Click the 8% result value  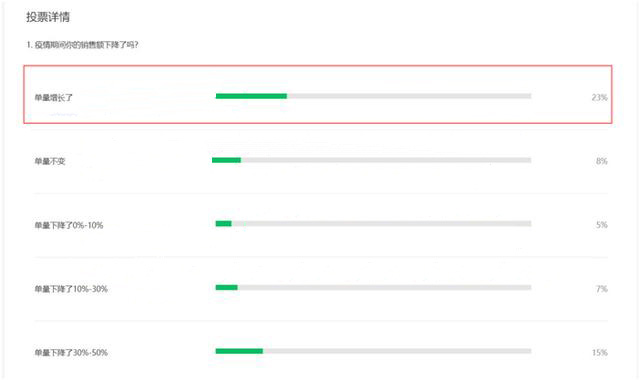(x=602, y=161)
